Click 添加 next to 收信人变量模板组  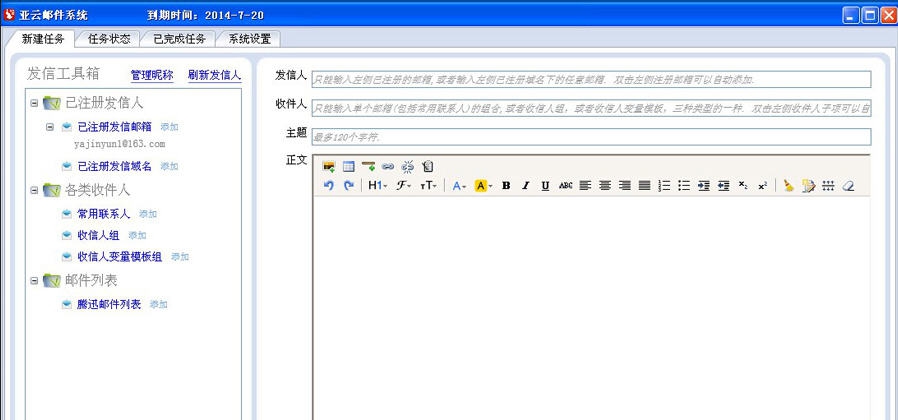click(180, 257)
